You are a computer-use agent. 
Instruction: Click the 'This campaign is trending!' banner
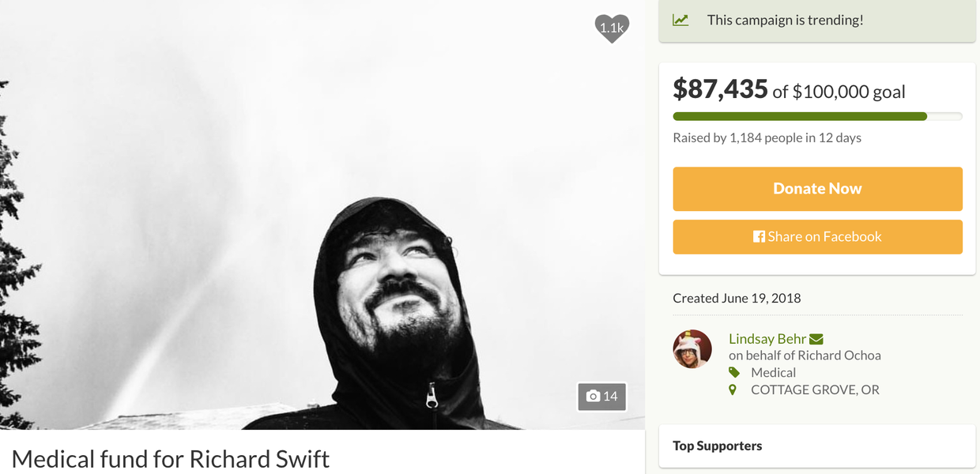(785, 21)
